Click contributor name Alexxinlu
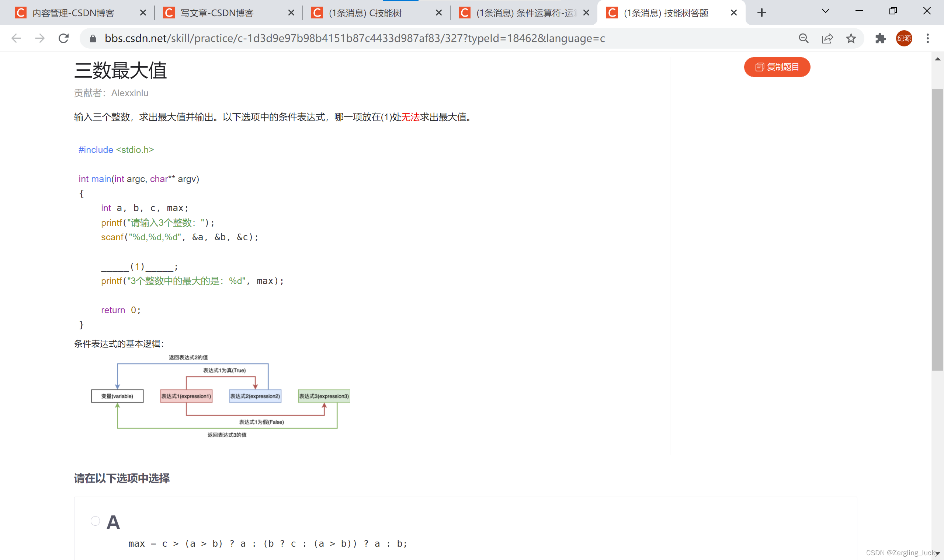 [129, 93]
